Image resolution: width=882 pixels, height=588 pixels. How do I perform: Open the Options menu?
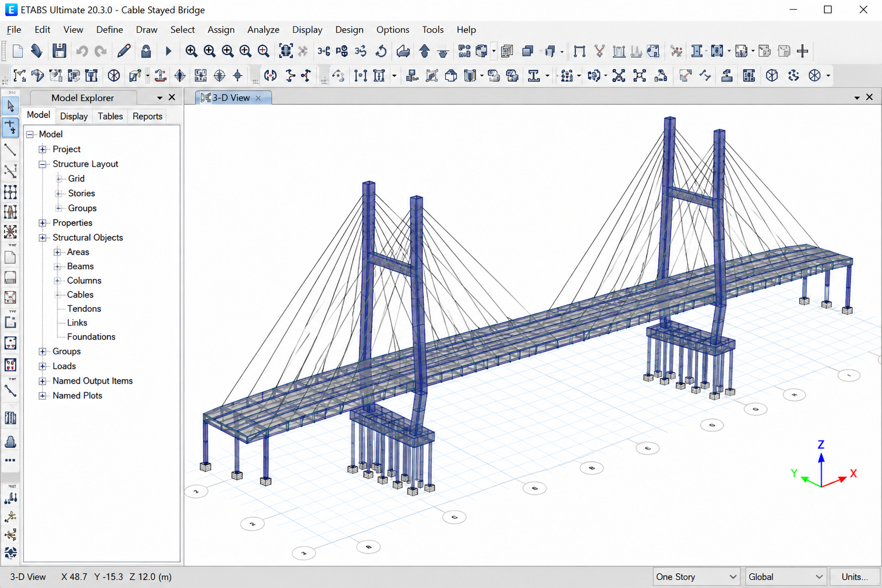tap(393, 30)
